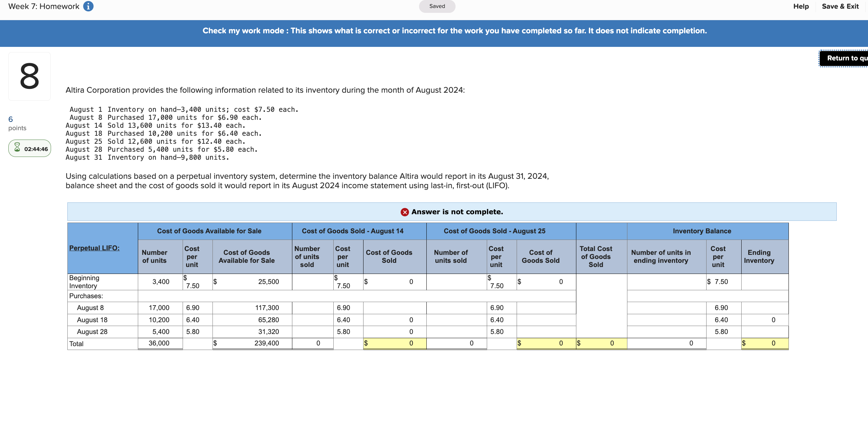Click the Beginning Inventory ending units cell
This screenshot has height=434, width=868.
click(x=666, y=282)
